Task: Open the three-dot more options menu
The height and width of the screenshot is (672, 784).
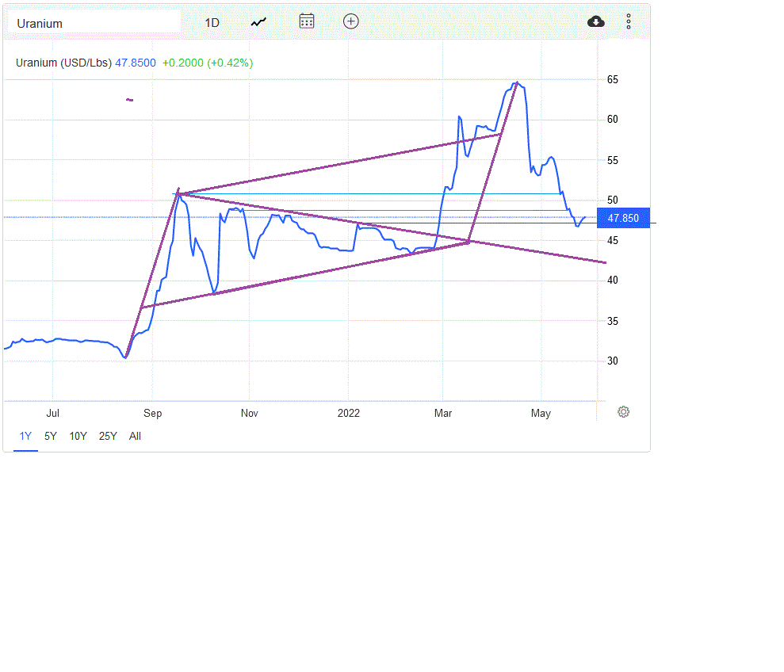Action: pyautogui.click(x=629, y=21)
